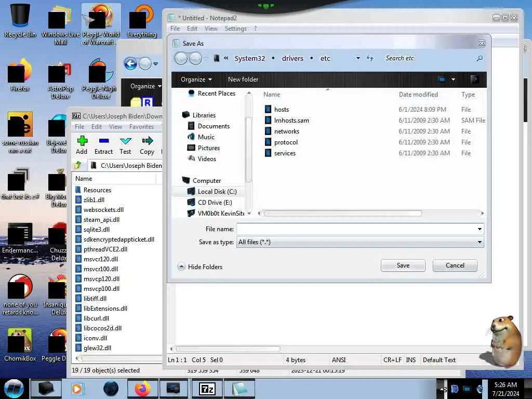Select the Windows Live Mail desktop icon
This screenshot has width=532, height=399.
point(60,24)
